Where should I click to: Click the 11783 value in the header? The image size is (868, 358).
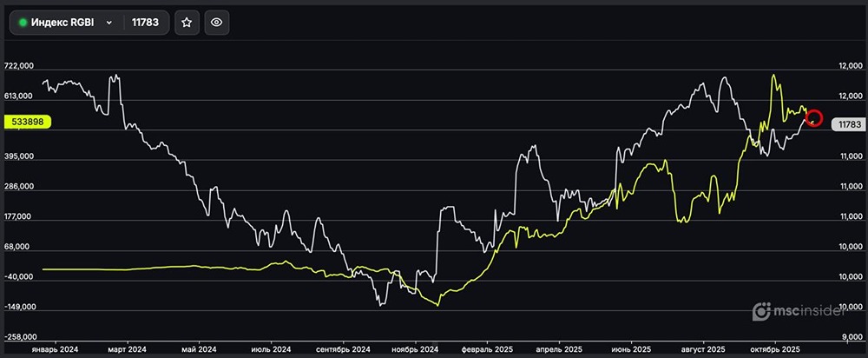(x=144, y=23)
